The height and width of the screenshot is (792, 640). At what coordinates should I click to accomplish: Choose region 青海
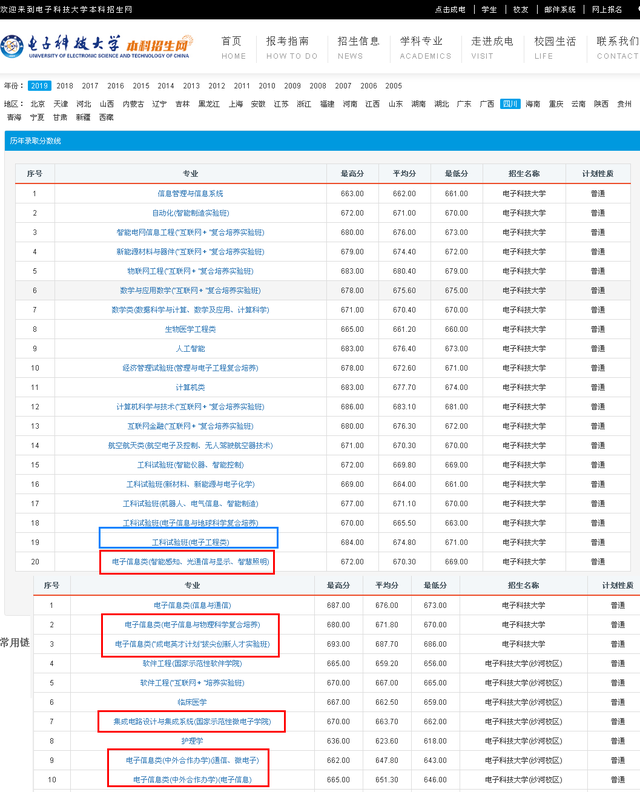pos(14,117)
